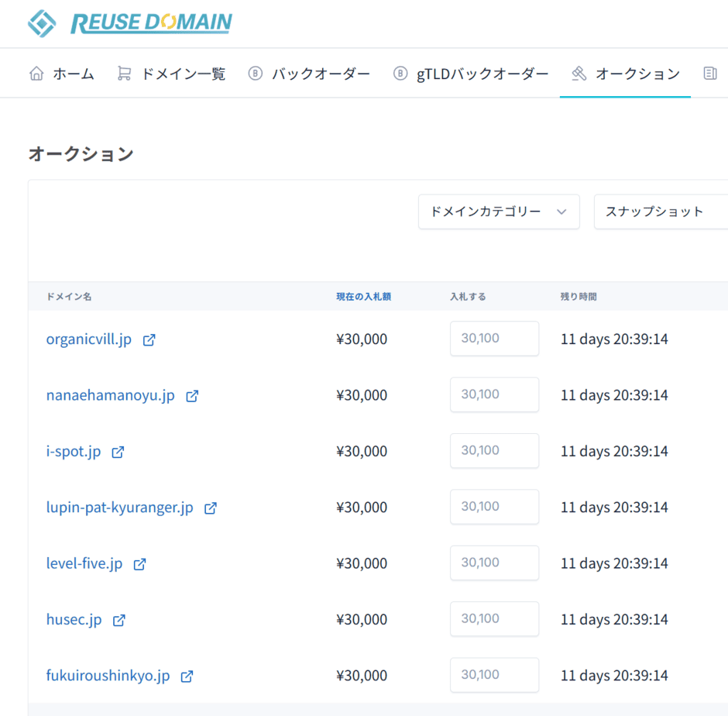The image size is (728, 716).
Task: Open the organicvill.jp domain link
Action: point(89,339)
